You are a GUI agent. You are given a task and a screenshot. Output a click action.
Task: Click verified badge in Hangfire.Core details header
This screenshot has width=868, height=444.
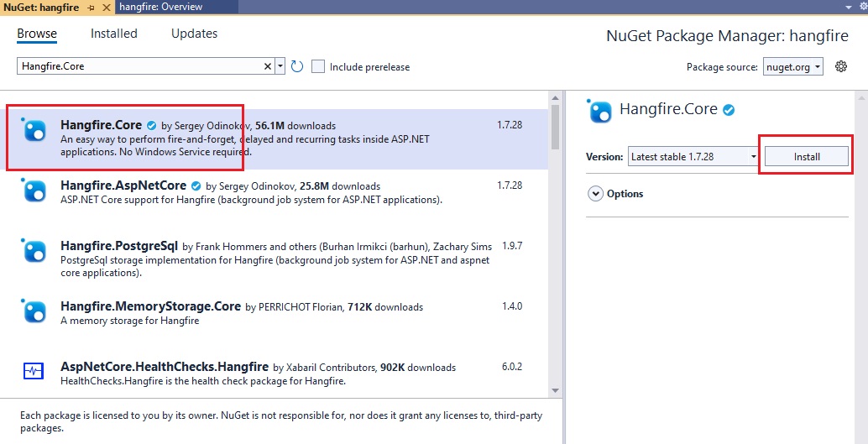coord(729,110)
